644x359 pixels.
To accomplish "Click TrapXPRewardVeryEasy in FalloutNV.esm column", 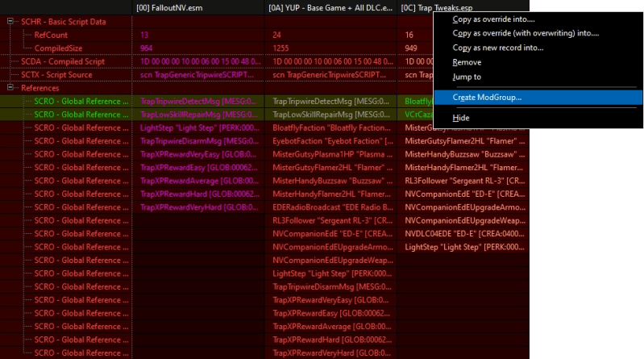I will pyautogui.click(x=198, y=154).
